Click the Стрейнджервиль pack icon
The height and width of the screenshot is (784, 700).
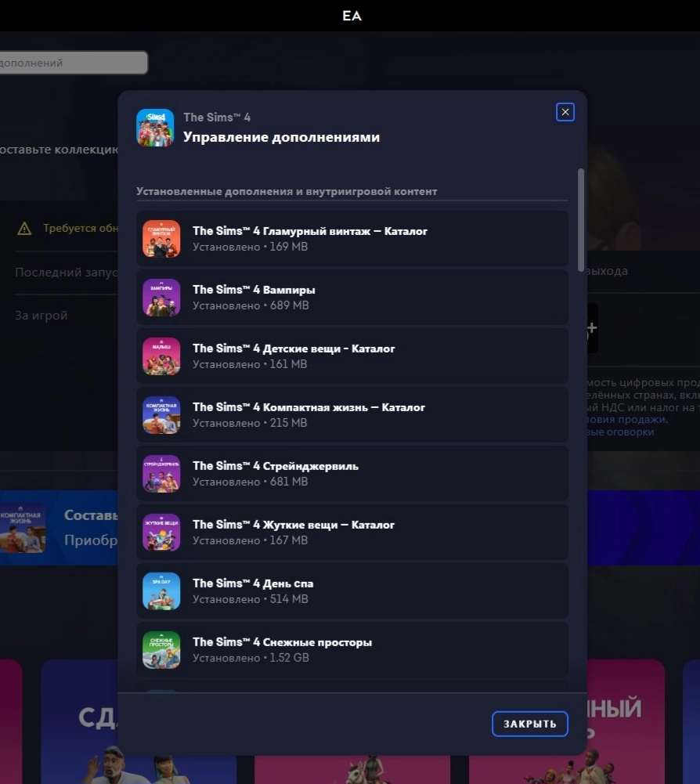coord(161,473)
